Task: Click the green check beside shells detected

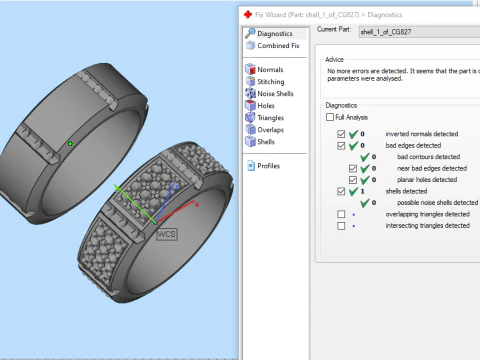Action: [353, 191]
